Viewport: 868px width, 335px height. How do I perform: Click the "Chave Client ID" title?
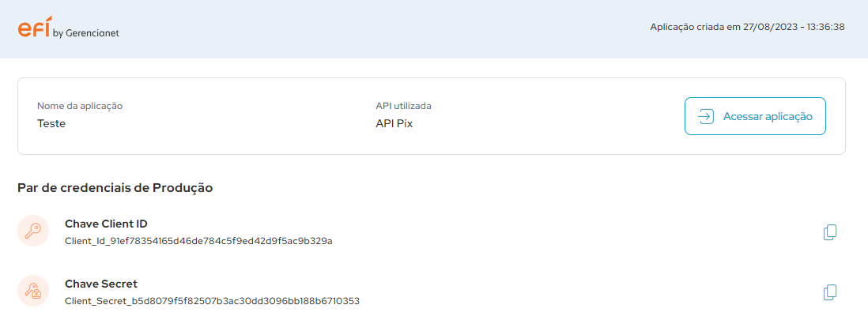[x=106, y=224]
